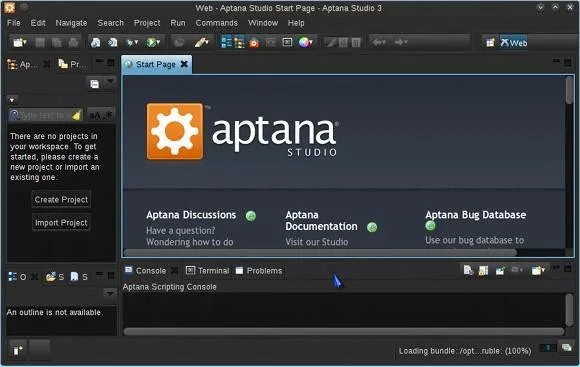580x367 pixels.
Task: Open the terminal view toolbar icon
Action: (287, 43)
